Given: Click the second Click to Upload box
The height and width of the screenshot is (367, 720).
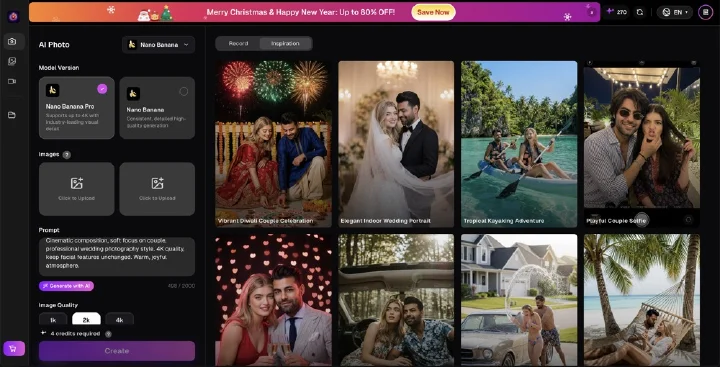Looking at the screenshot, I should [157, 189].
